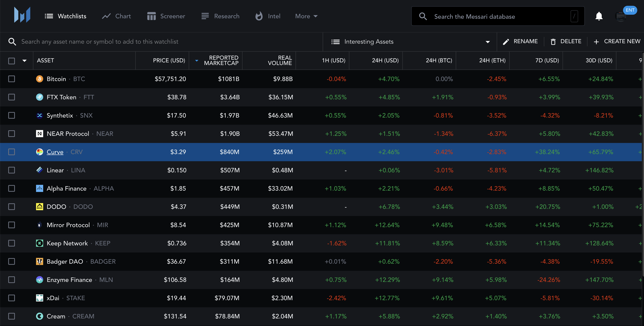Click the Curve rainbow logo icon

40,152
